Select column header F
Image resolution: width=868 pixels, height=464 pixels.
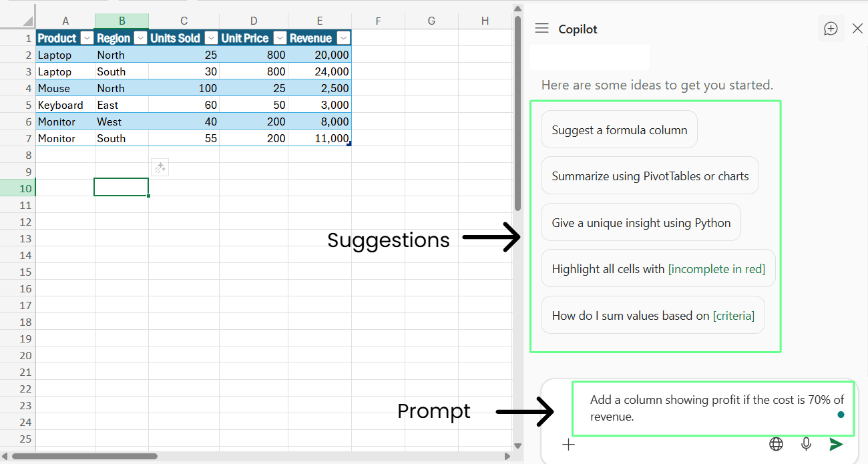coord(378,21)
